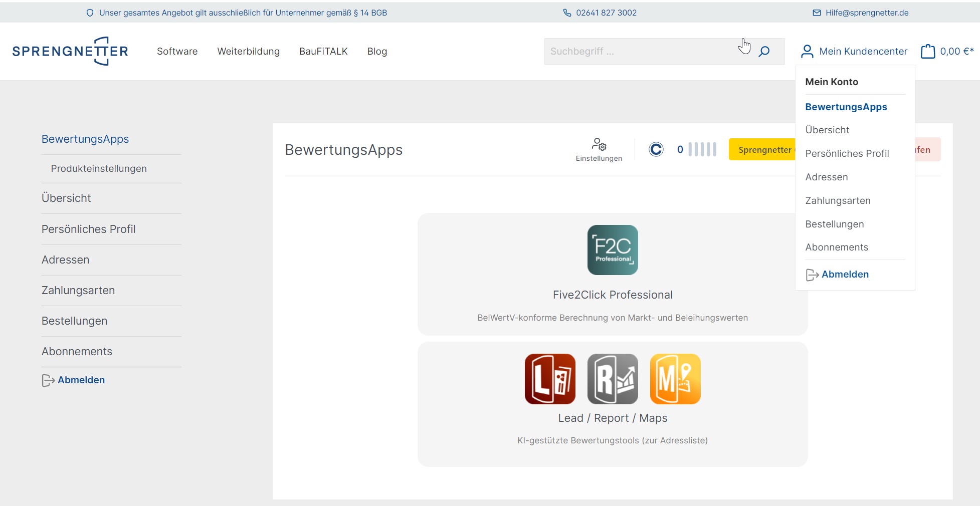Click the Sprengnetter logo
Image resolution: width=980 pixels, height=506 pixels.
70,51
